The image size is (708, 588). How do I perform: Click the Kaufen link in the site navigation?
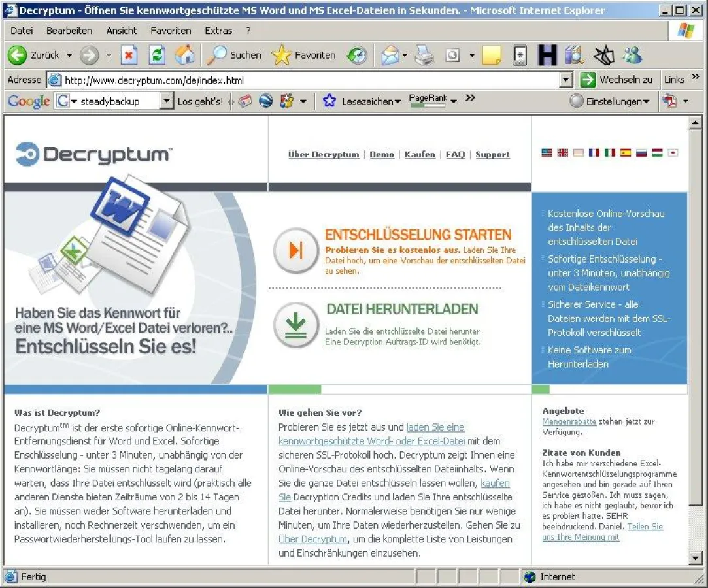point(420,155)
